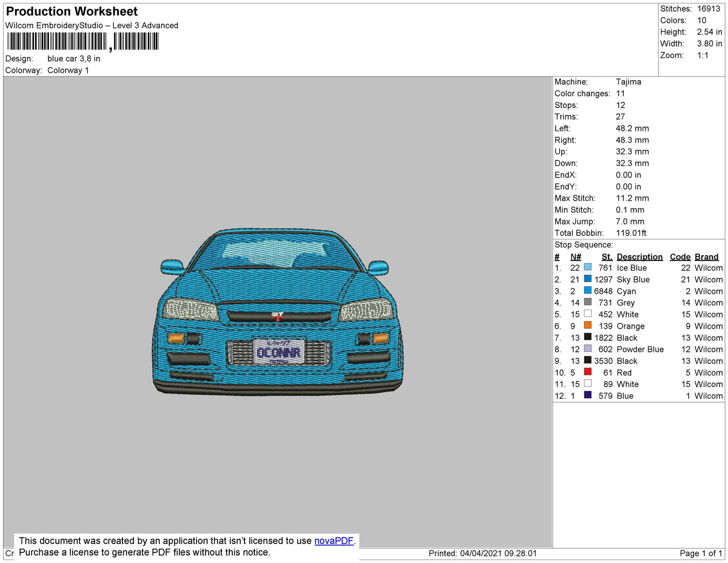Image resolution: width=728 pixels, height=563 pixels.
Task: Click the Colorway 1 value
Action: tap(68, 70)
